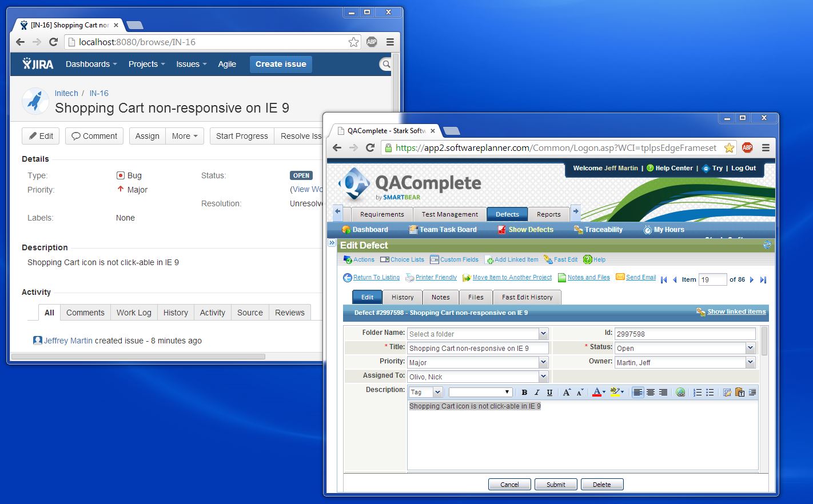Open the Tag format dropdown in editor
This screenshot has height=504, width=813.
tap(426, 392)
